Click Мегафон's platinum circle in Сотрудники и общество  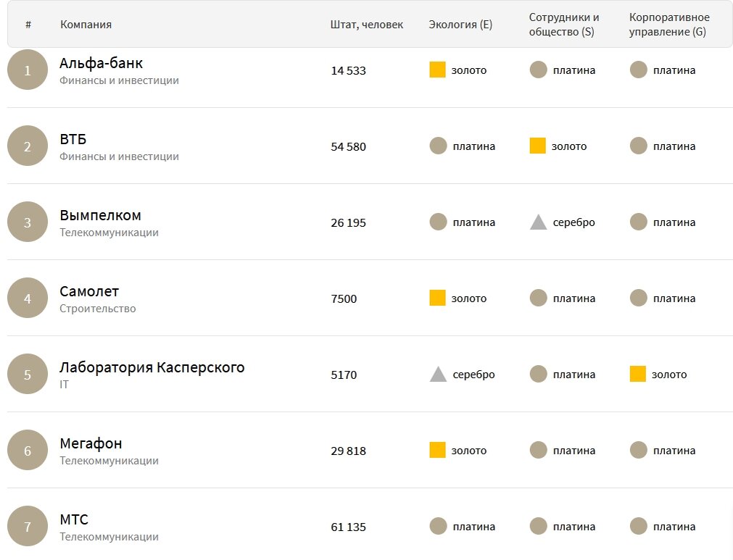click(x=538, y=450)
